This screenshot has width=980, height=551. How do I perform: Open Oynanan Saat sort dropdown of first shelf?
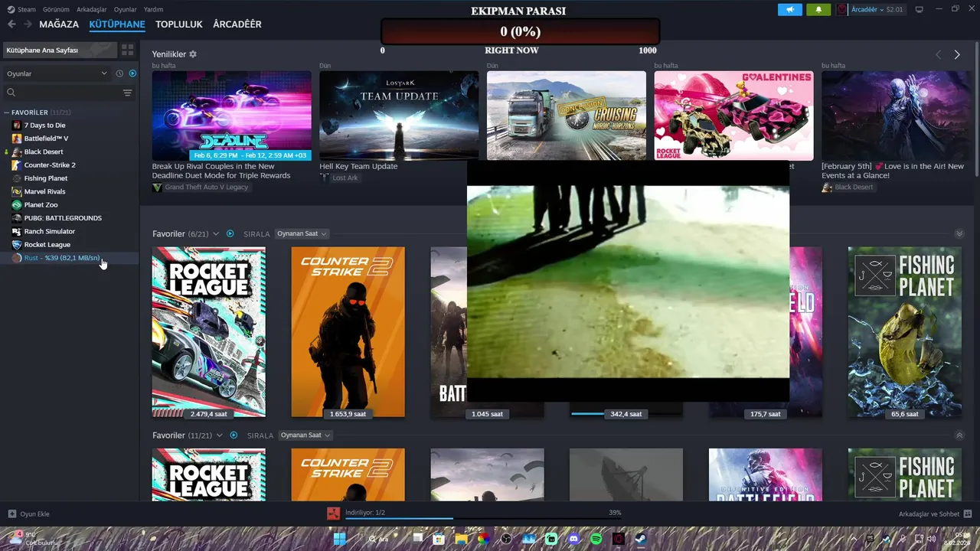tap(302, 233)
